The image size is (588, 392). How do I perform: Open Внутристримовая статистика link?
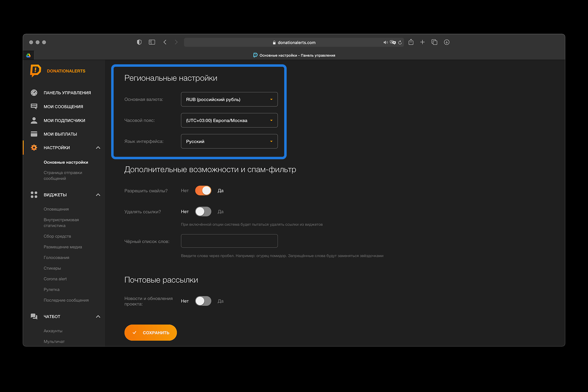[x=61, y=223]
